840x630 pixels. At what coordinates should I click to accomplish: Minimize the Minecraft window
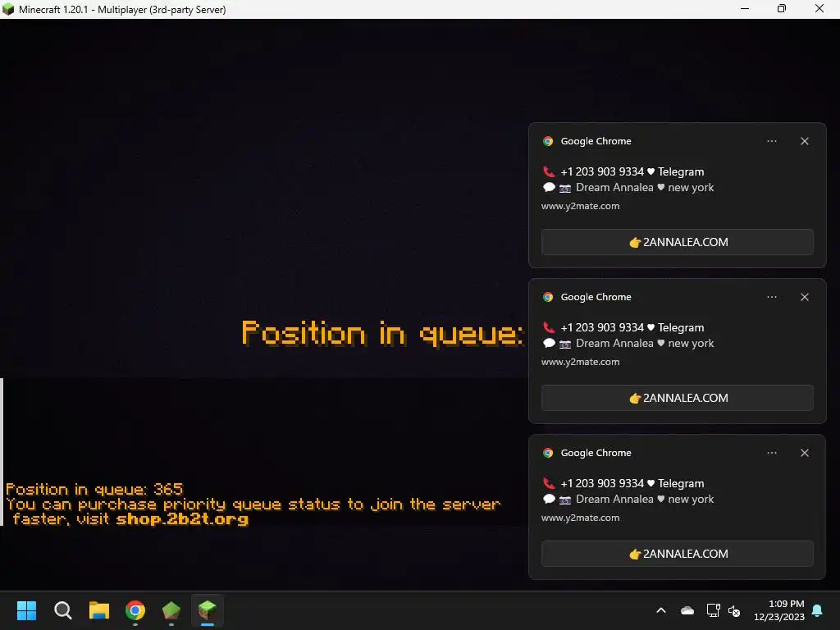click(745, 8)
